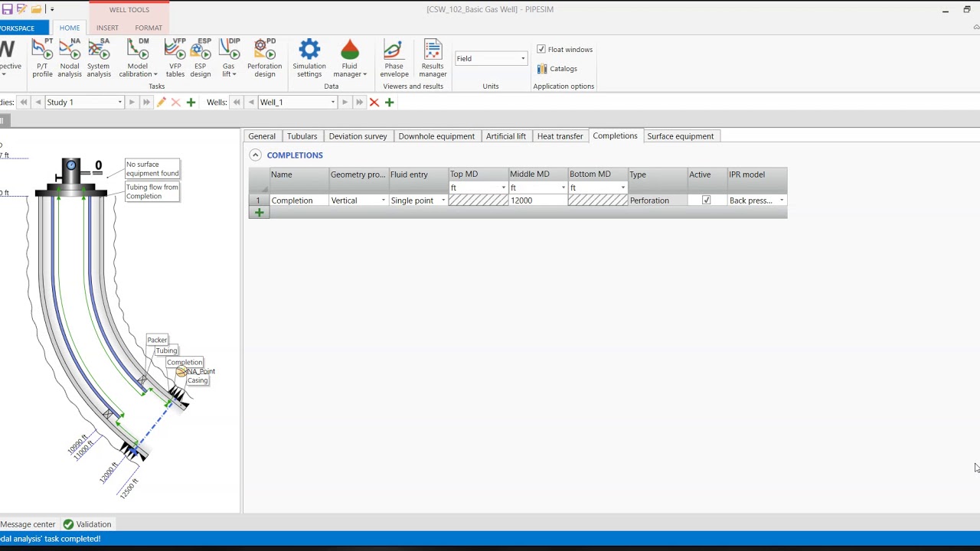Open Perforation design task

click(x=264, y=58)
